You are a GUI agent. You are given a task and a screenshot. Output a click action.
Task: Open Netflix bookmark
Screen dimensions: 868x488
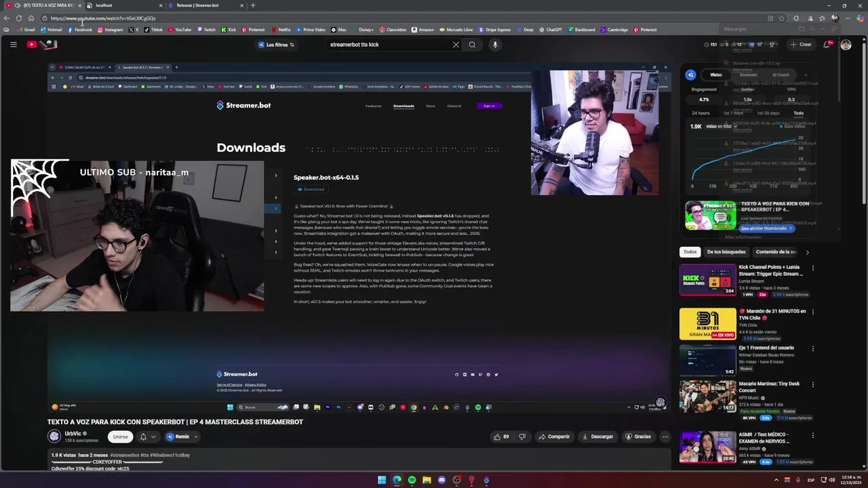[281, 30]
